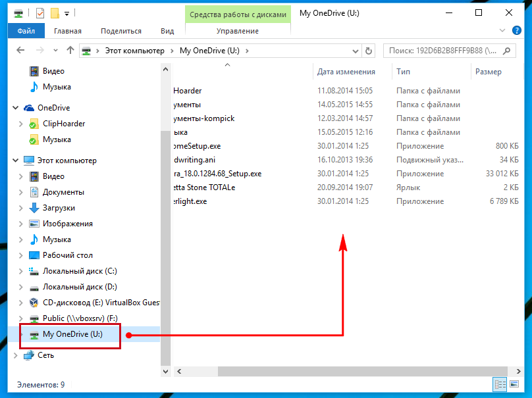
Task: Select Локальный диск (C:) in the sidebar
Action: [x=80, y=271]
